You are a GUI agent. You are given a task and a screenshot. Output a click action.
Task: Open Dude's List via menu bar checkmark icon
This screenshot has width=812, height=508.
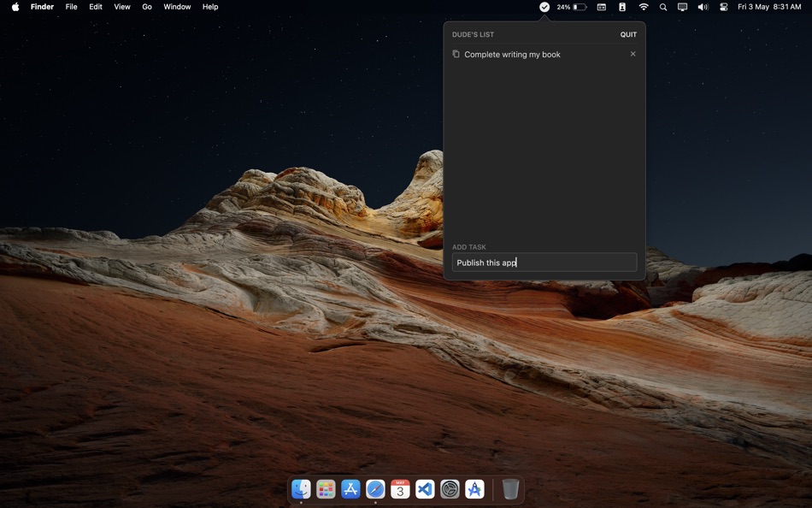pyautogui.click(x=544, y=7)
